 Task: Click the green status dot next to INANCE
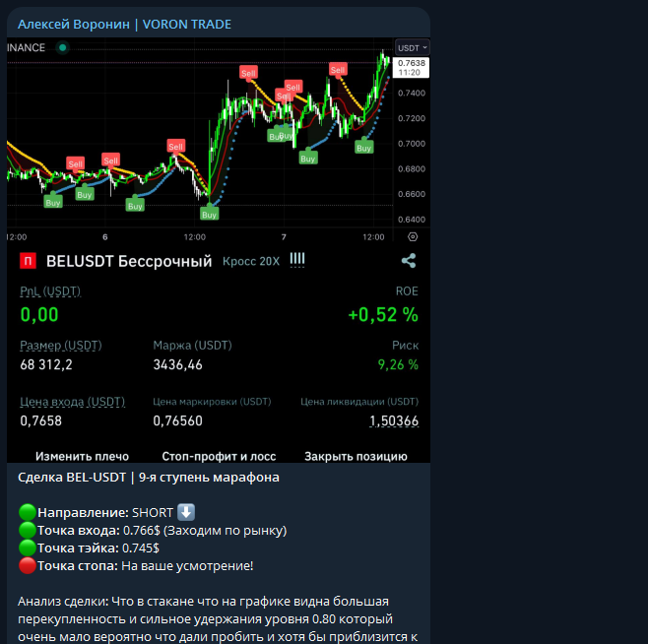(x=63, y=48)
